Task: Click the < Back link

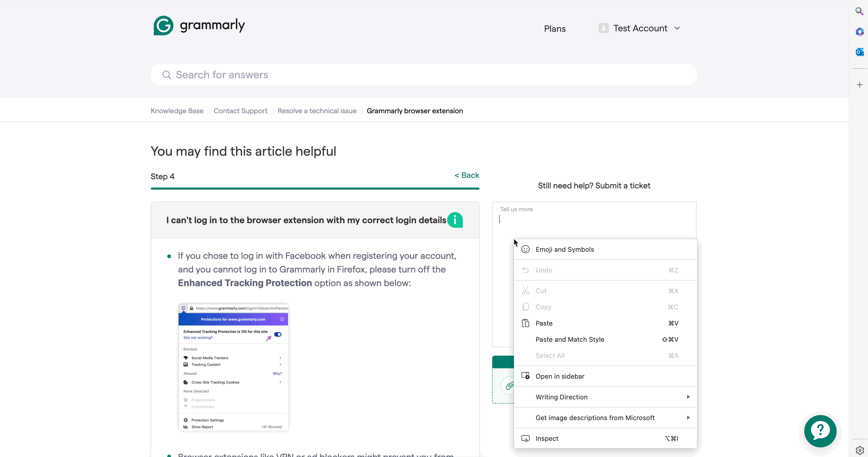Action: pyautogui.click(x=467, y=175)
